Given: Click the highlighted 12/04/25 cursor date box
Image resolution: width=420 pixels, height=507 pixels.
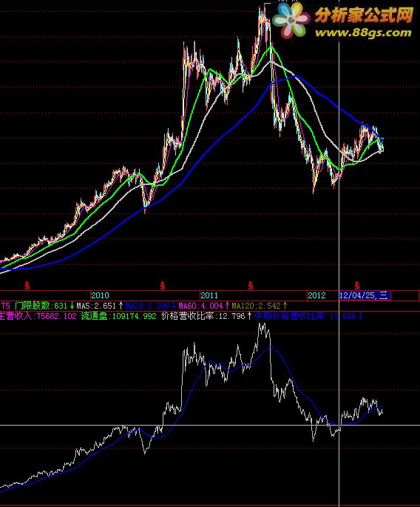Looking at the screenshot, I should tap(365, 295).
